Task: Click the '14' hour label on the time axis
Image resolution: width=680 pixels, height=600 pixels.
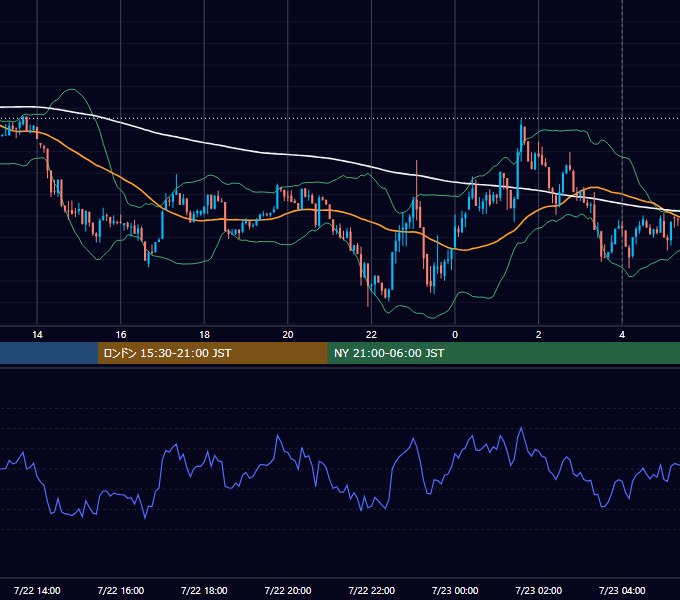Action: coord(37,335)
